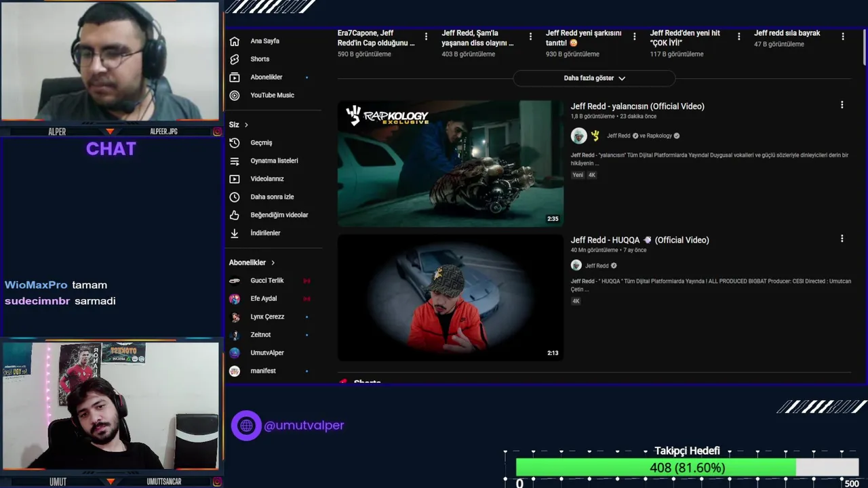The width and height of the screenshot is (868, 488).
Task: Open Geçmiş history icon
Action: point(235,143)
